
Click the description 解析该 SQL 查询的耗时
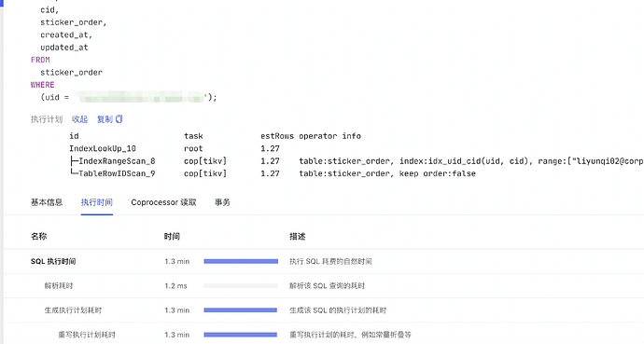point(327,286)
